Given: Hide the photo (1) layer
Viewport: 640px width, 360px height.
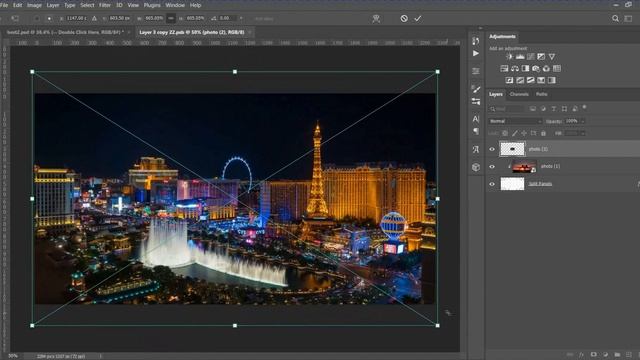Looking at the screenshot, I should tap(492, 167).
